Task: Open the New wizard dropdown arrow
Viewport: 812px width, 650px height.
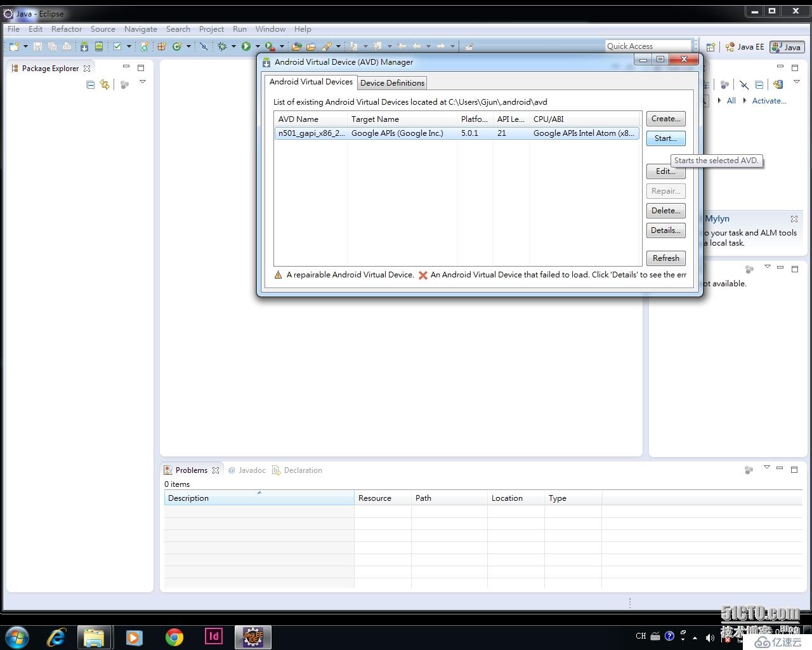Action: tap(25, 46)
